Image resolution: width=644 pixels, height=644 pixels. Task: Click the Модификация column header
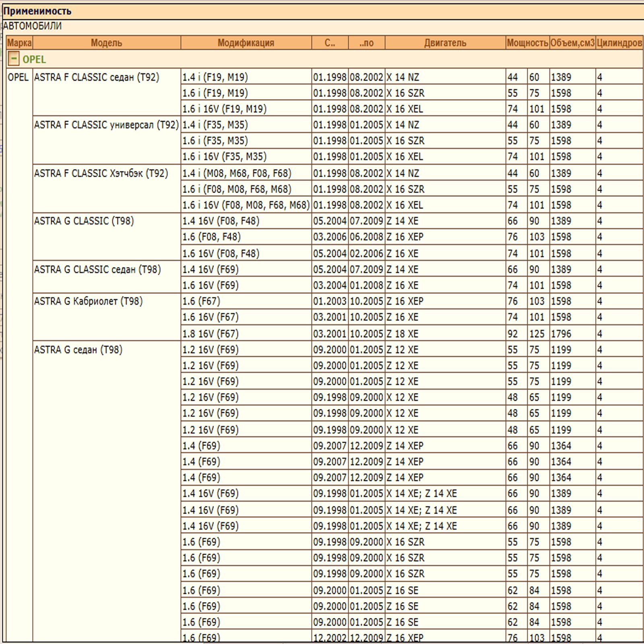[x=246, y=43]
